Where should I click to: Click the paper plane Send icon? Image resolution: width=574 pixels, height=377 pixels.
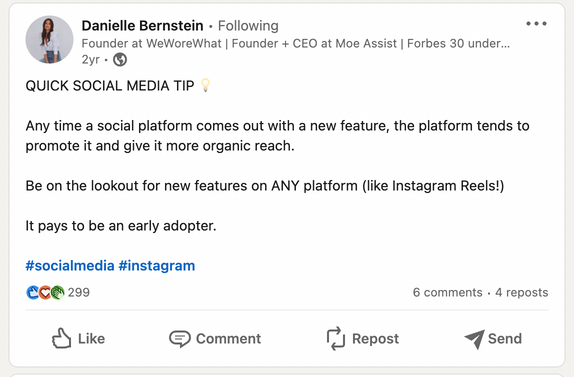click(475, 339)
